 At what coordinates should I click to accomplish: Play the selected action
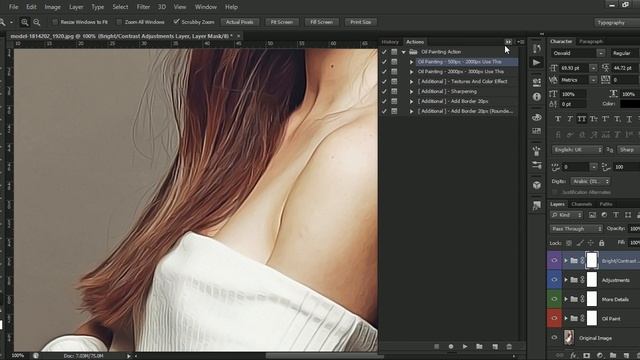pyautogui.click(x=465, y=347)
